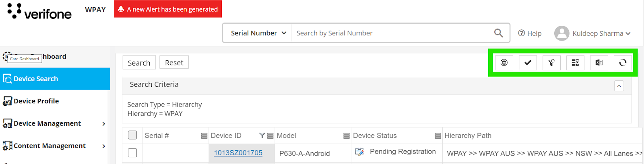The height and width of the screenshot is (164, 644).
Task: Collapse the Search Criteria panel
Action: 619,86
